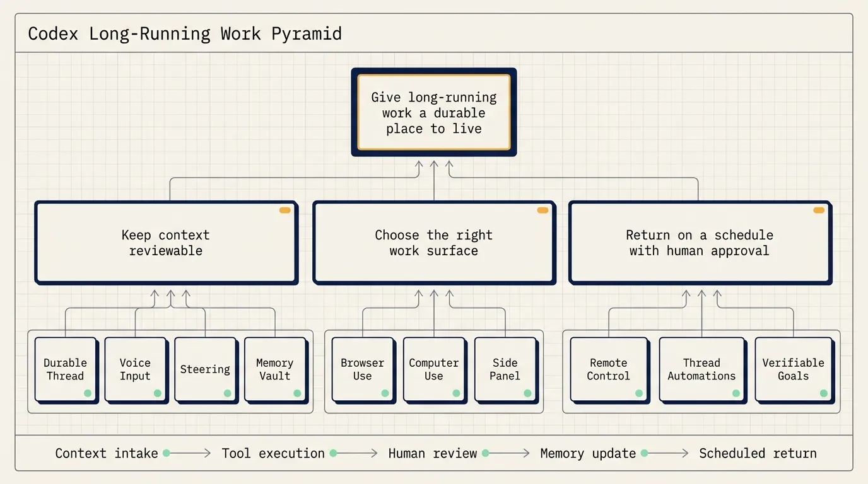Select the 'Give long-running work a durable place to live' box
Screen dimensions: 868x484
434,112
